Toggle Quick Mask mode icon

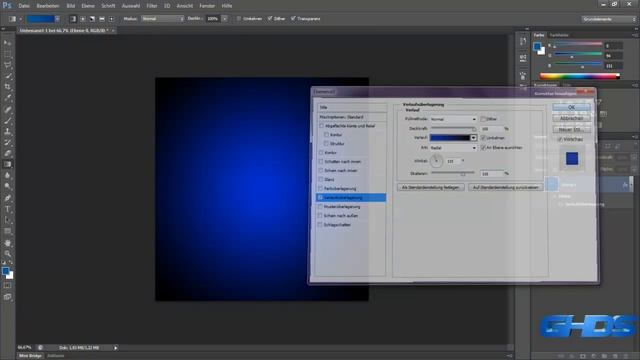coord(7,286)
